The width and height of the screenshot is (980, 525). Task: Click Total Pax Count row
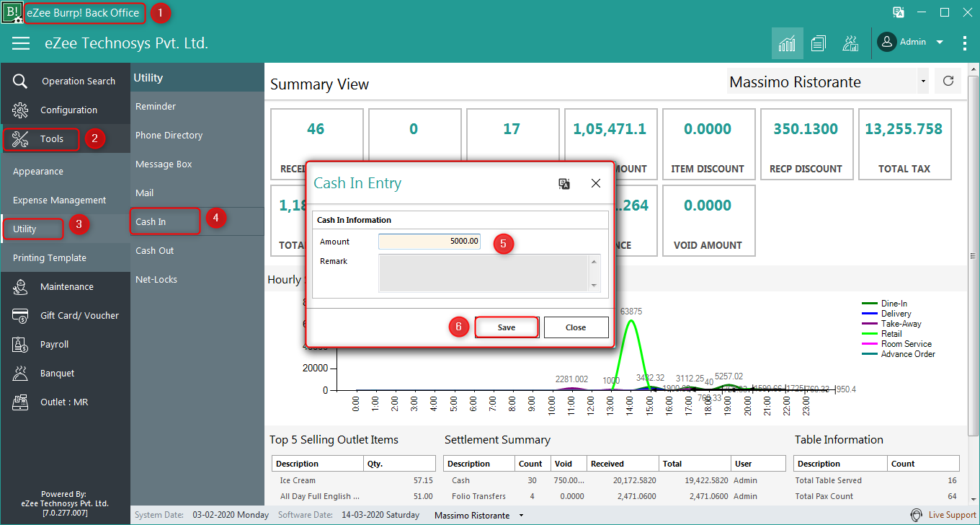[877, 496]
